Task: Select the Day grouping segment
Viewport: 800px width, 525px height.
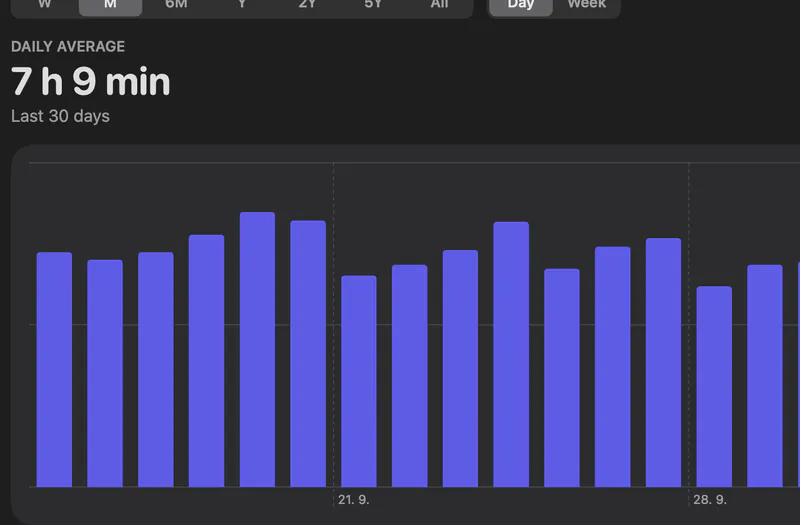Action: [x=520, y=5]
